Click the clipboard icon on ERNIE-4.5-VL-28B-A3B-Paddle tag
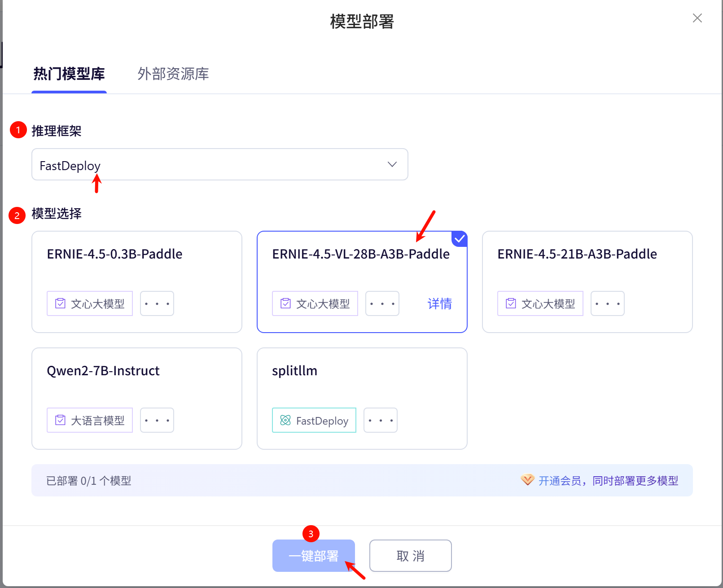The height and width of the screenshot is (588, 723). (285, 303)
